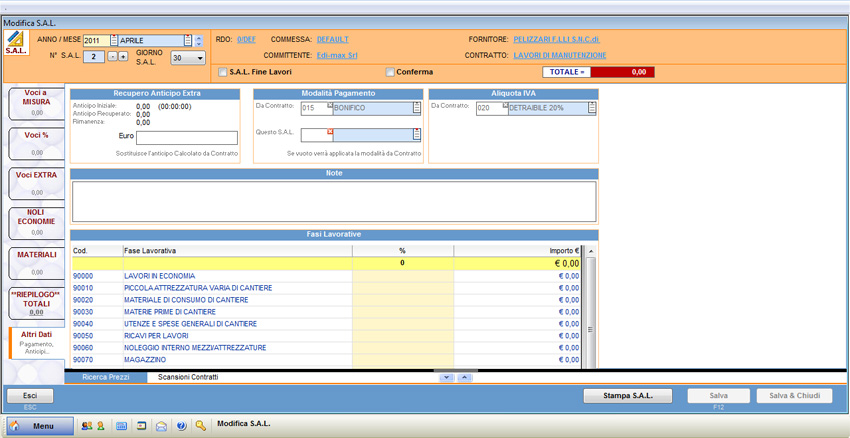Enable the S.A.L. Fine Lavori checkbox
This screenshot has width=850, height=438.
point(223,72)
